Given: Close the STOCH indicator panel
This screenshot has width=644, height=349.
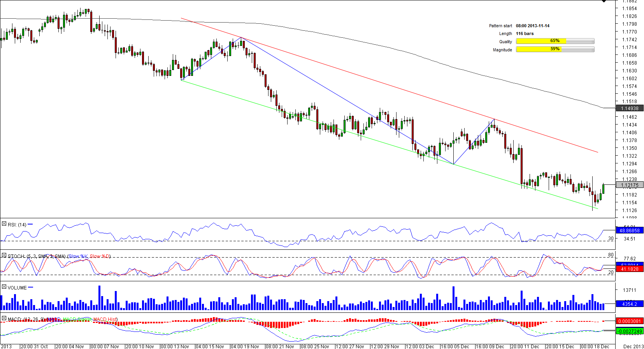Looking at the screenshot, I should [4, 256].
